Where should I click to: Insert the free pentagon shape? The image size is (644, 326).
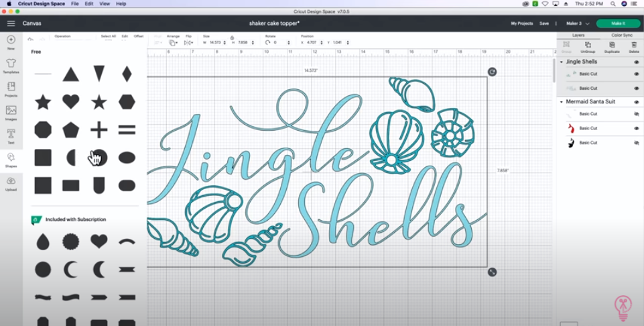point(70,130)
